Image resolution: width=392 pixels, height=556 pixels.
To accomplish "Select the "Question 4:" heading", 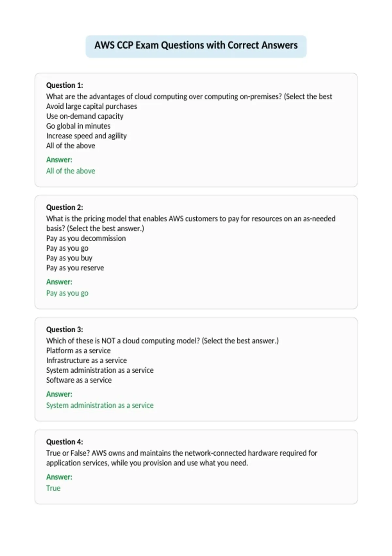I will click(x=65, y=442).
